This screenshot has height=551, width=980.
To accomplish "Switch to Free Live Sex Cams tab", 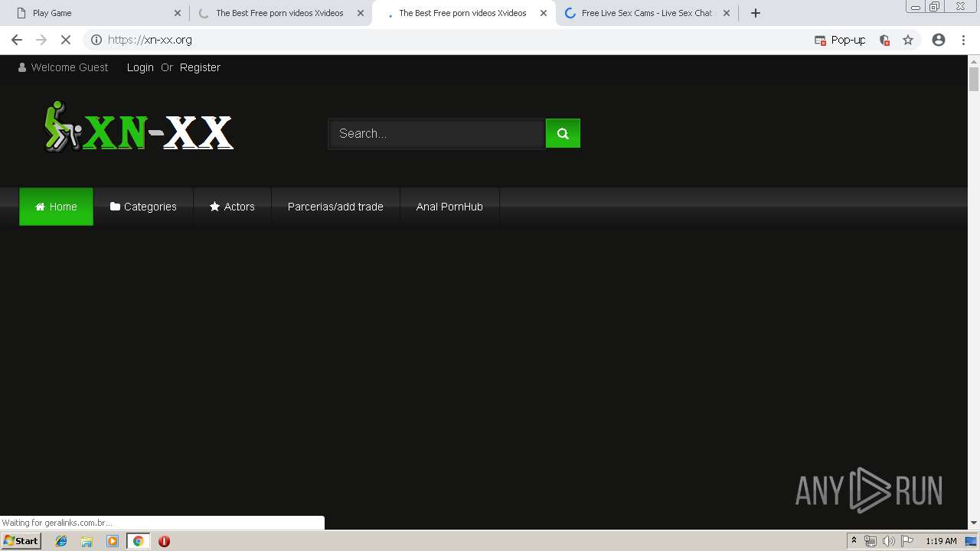I will (648, 13).
